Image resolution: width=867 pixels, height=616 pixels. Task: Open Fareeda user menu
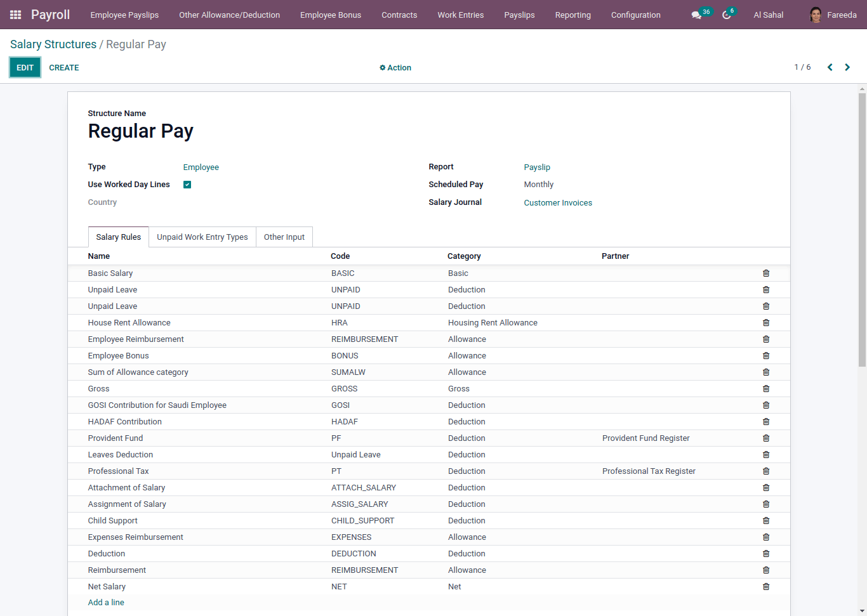click(x=833, y=15)
